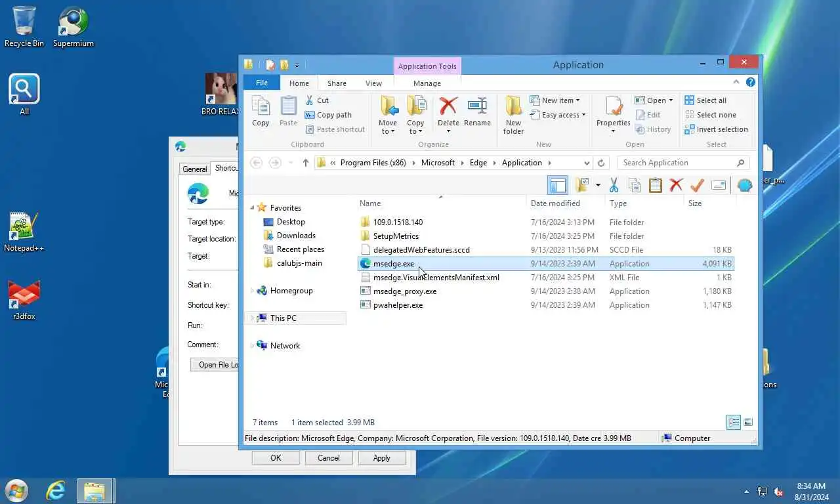Click the muted speaker tray icon

click(x=778, y=492)
